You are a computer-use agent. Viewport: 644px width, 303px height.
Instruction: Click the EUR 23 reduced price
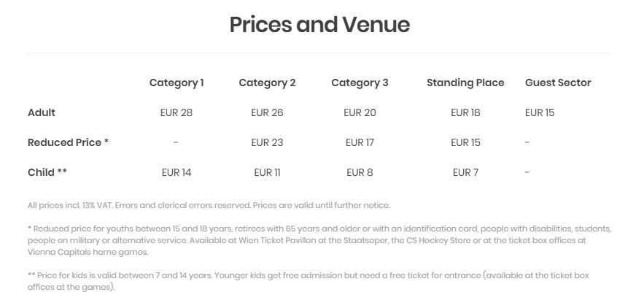267,142
